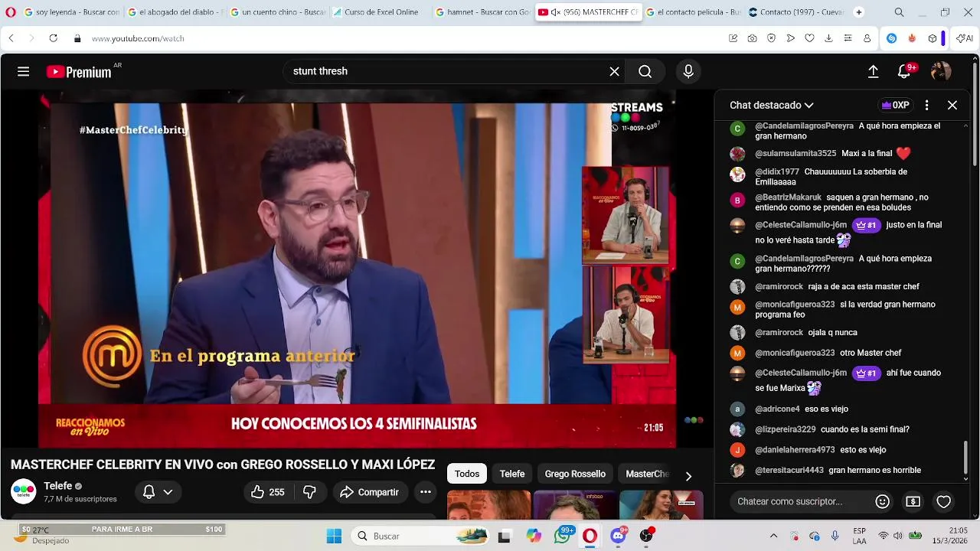
Task: Reload the current page
Action: point(53,38)
